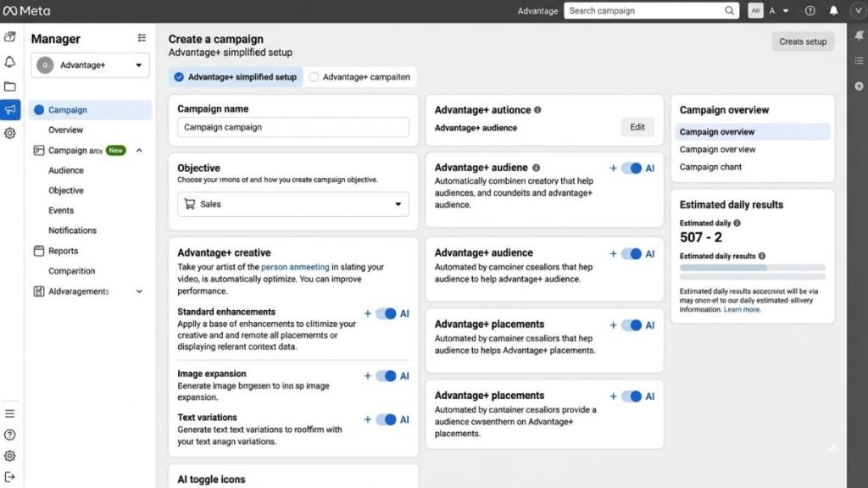Open notifications bell in top bar
The height and width of the screenshot is (488, 868).
pyautogui.click(x=834, y=10)
